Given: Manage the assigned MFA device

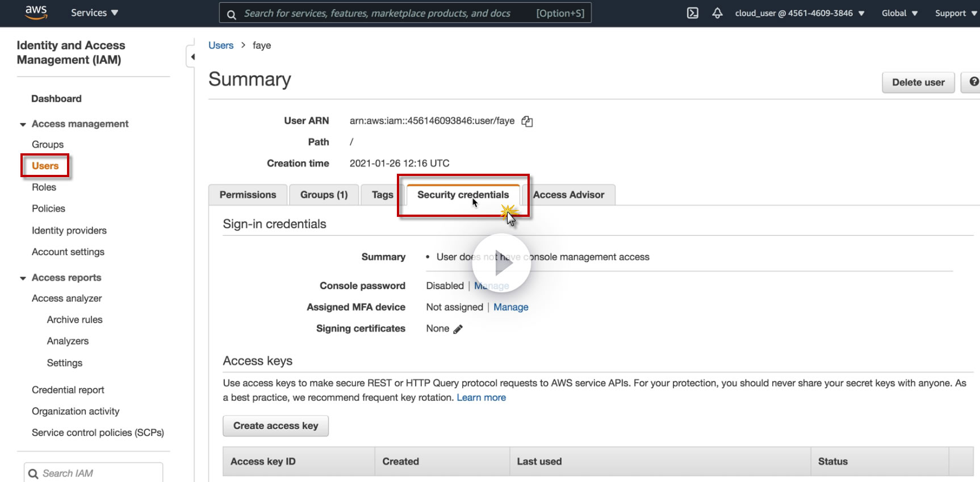Looking at the screenshot, I should coord(510,307).
